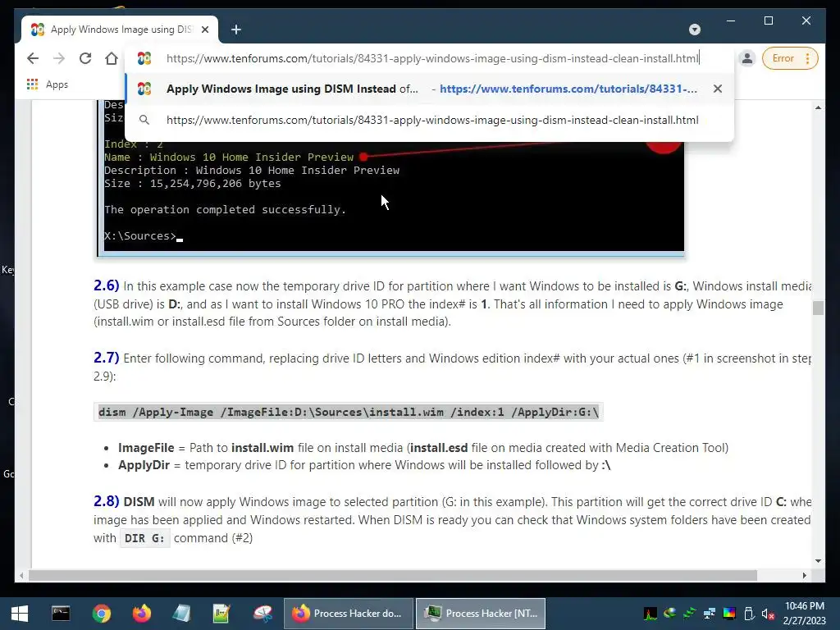Click the horizontal scrollbar right arrow
Screen dimensions: 840x630
point(804,575)
